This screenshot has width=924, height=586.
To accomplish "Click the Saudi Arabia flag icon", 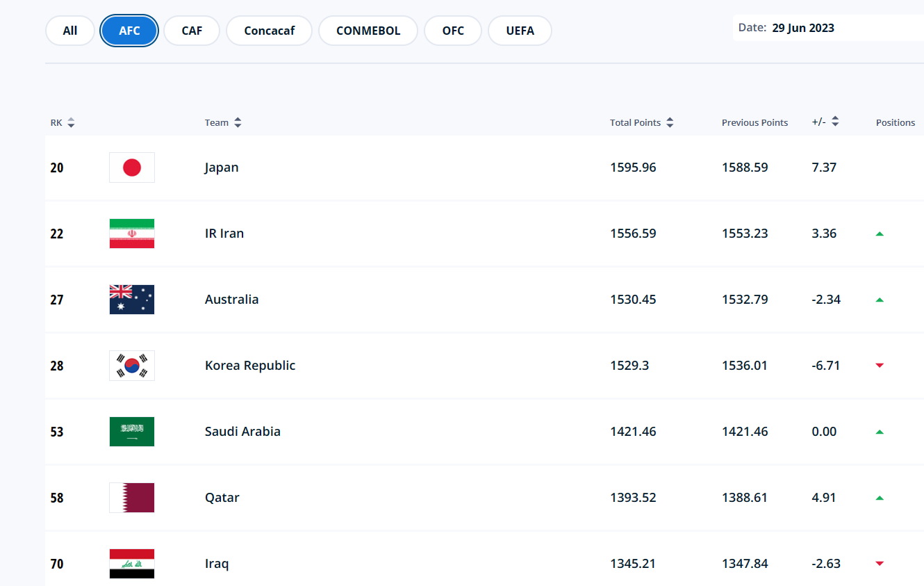I will 132,432.
